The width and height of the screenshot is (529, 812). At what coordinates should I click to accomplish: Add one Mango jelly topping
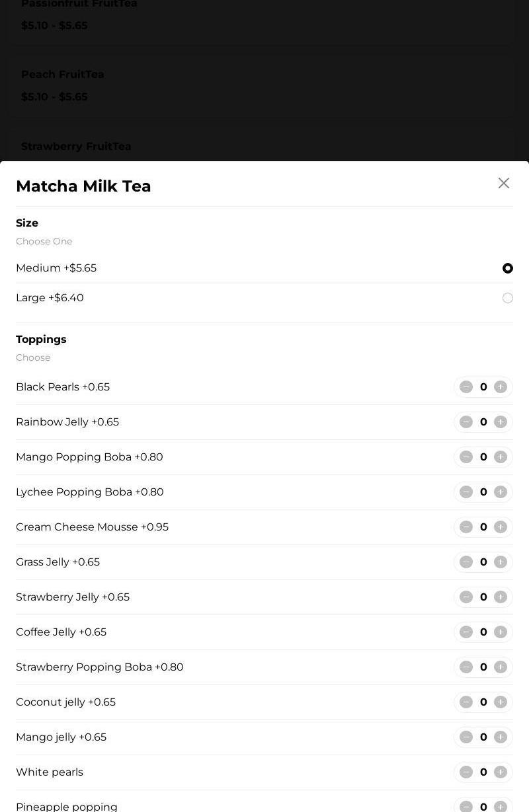(x=501, y=737)
